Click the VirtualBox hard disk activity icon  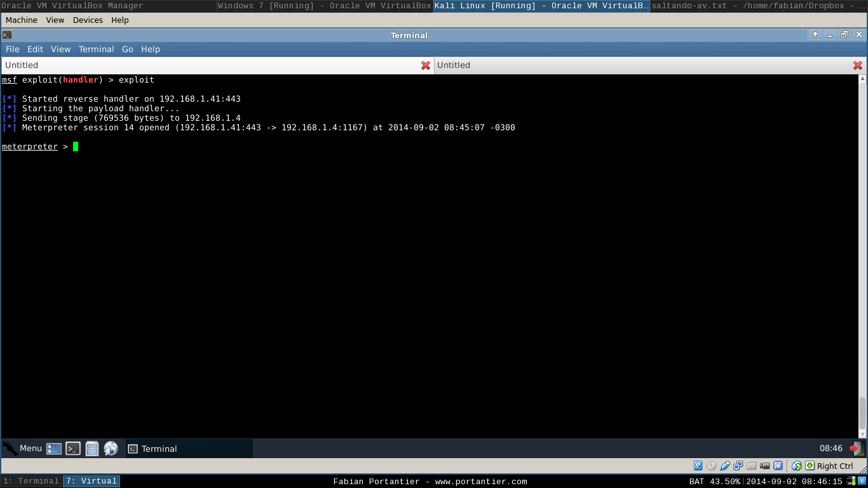click(698, 466)
